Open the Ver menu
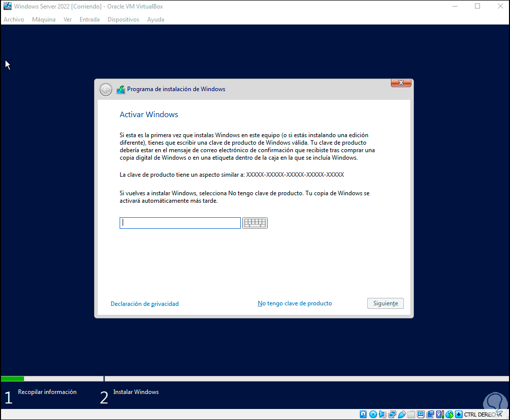 [x=68, y=20]
